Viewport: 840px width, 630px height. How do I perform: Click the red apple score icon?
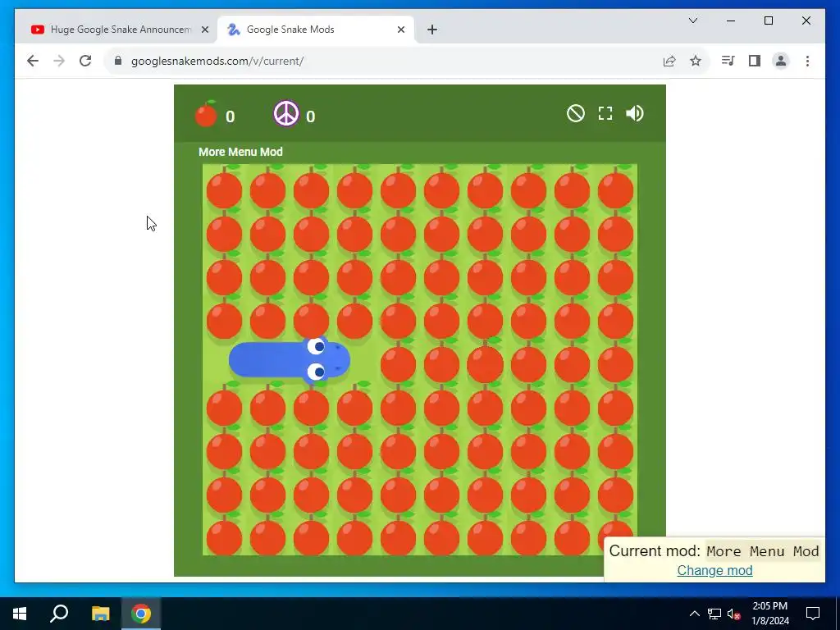[x=206, y=113]
